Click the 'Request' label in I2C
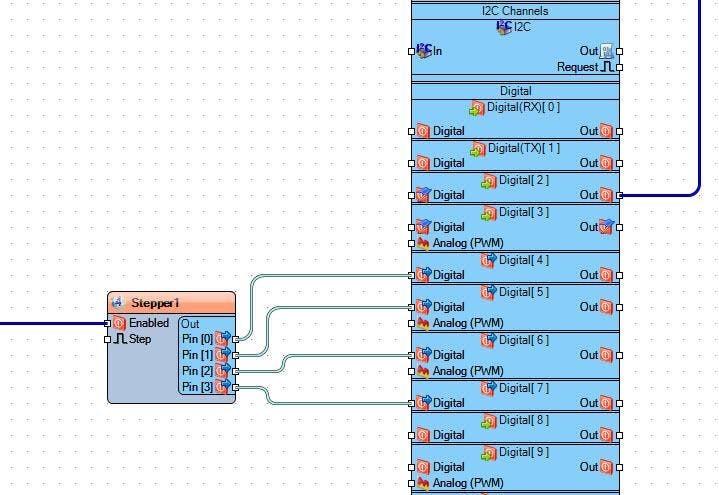 pos(578,67)
